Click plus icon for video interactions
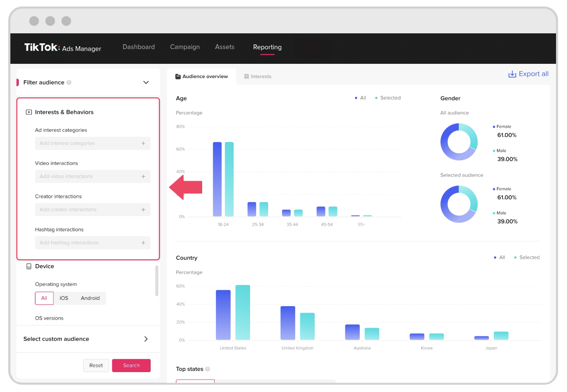 coord(143,176)
